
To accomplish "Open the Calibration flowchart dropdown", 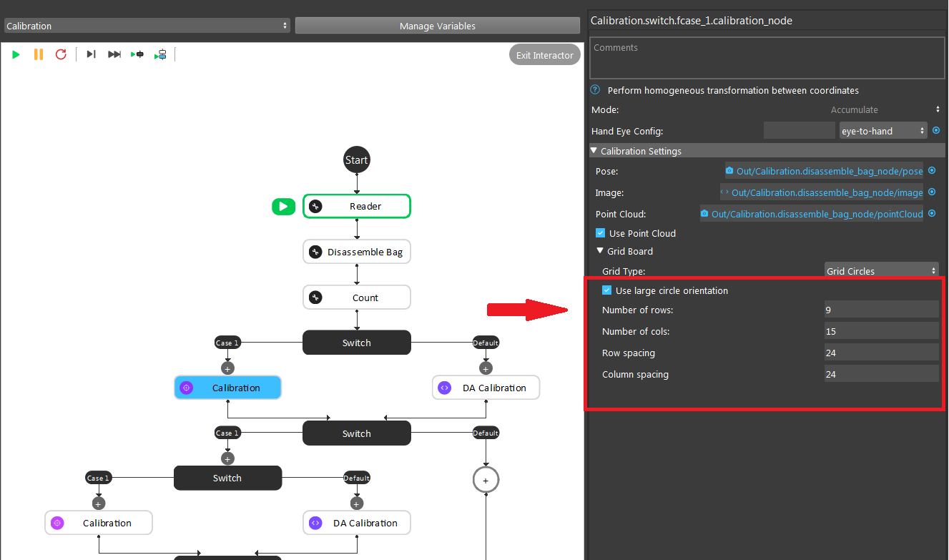I will click(x=147, y=26).
